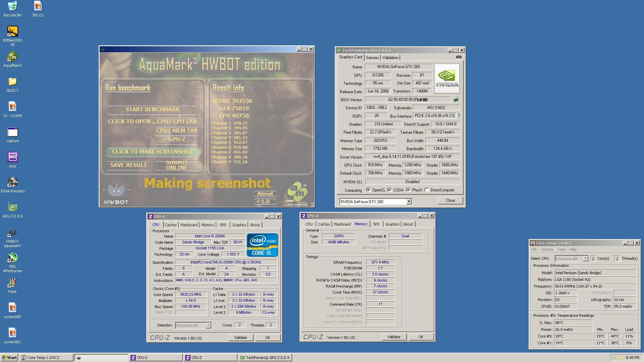Open the Select CPU dropdown in Core Temp
Viewport: 644px width, 362px height.
585,258
